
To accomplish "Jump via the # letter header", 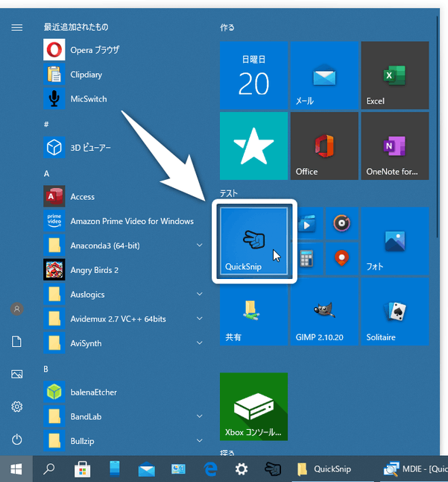I will pos(46,124).
